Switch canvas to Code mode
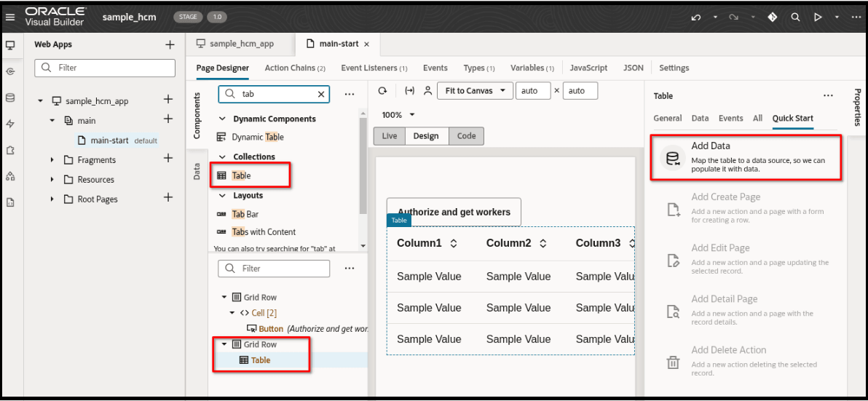Screen dimensions: 868x401 (x=466, y=136)
